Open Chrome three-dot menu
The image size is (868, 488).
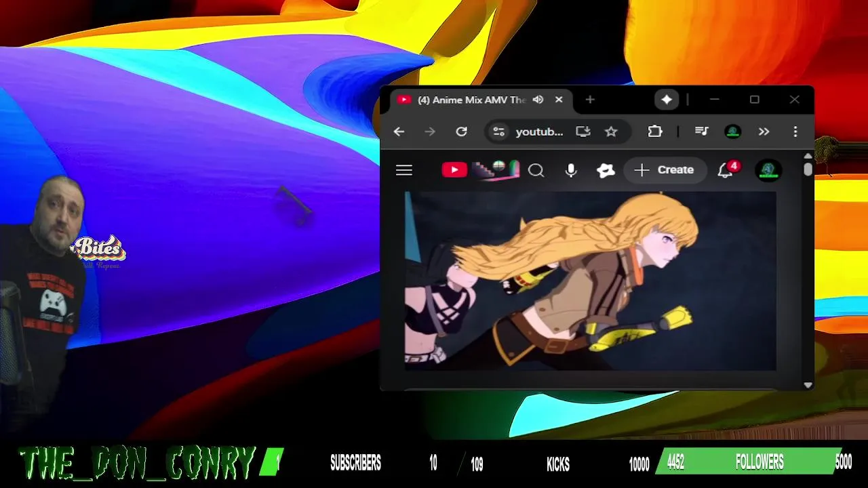[795, 131]
